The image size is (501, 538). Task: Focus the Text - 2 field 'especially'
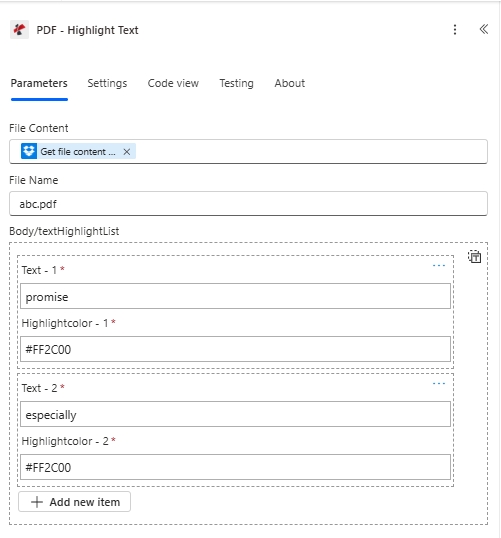[235, 414]
